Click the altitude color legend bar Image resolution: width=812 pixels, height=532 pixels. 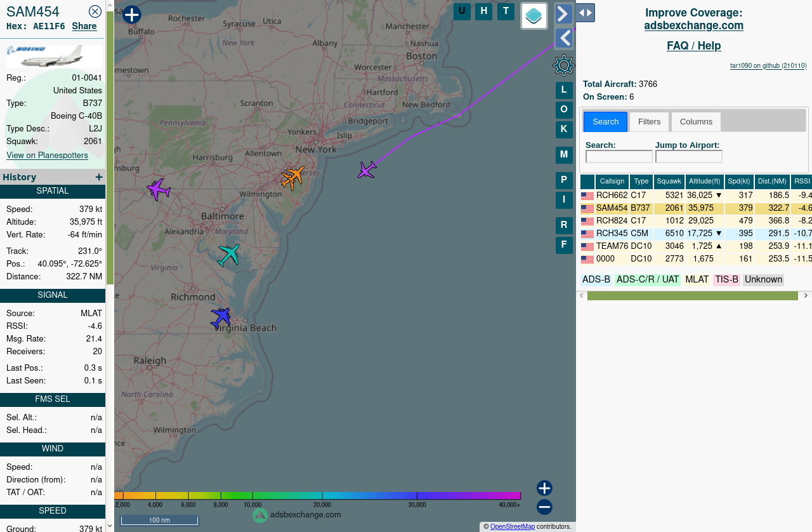(317, 495)
